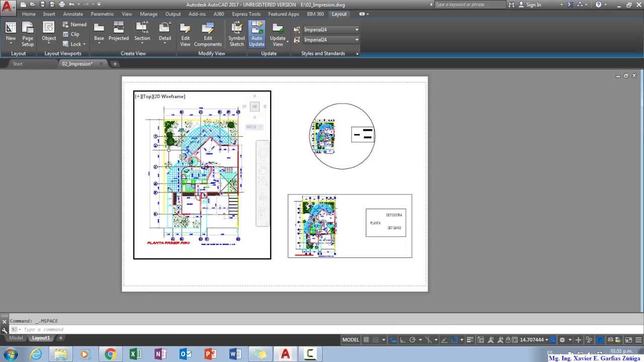The image size is (644, 362).
Task: Open Page Setup manager
Action: click(x=28, y=34)
